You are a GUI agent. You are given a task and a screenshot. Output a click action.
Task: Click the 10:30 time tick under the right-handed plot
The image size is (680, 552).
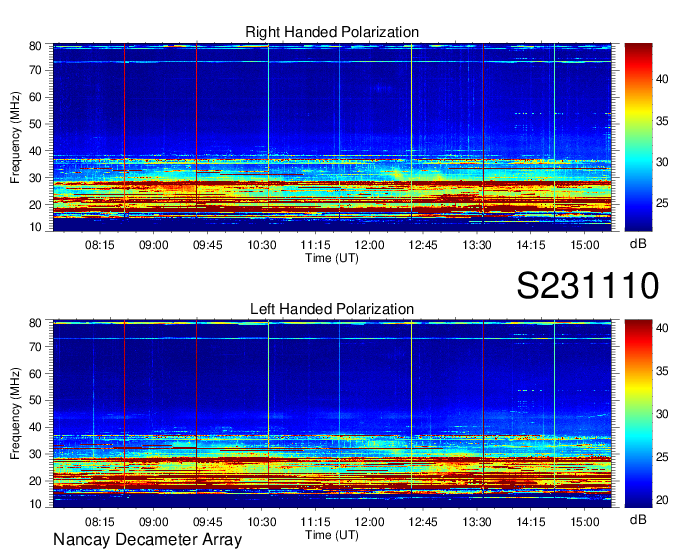pyautogui.click(x=262, y=245)
